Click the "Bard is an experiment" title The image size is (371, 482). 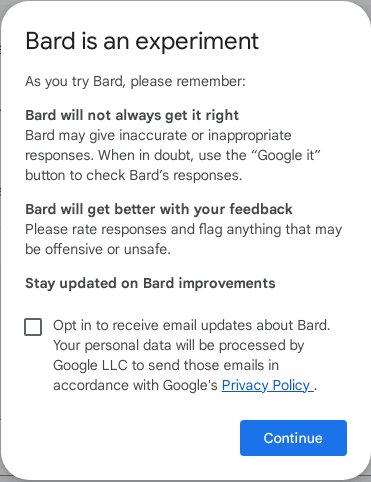coord(142,42)
